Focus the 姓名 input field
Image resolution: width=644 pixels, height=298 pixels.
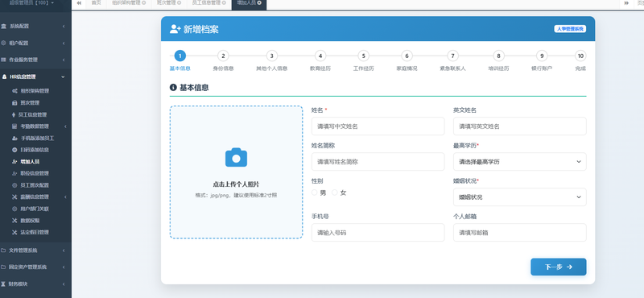(x=378, y=126)
